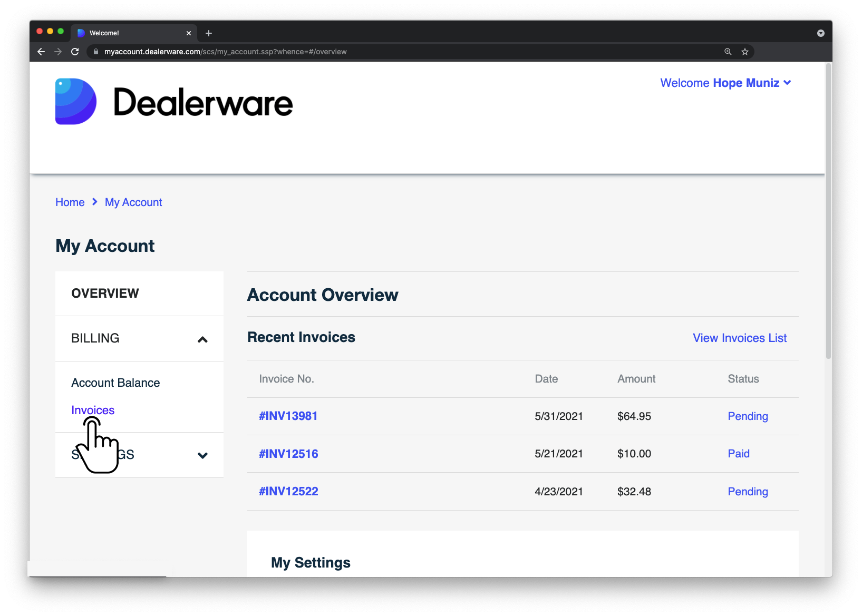Open a new tab with the plus icon
The image size is (862, 616).
coord(208,33)
